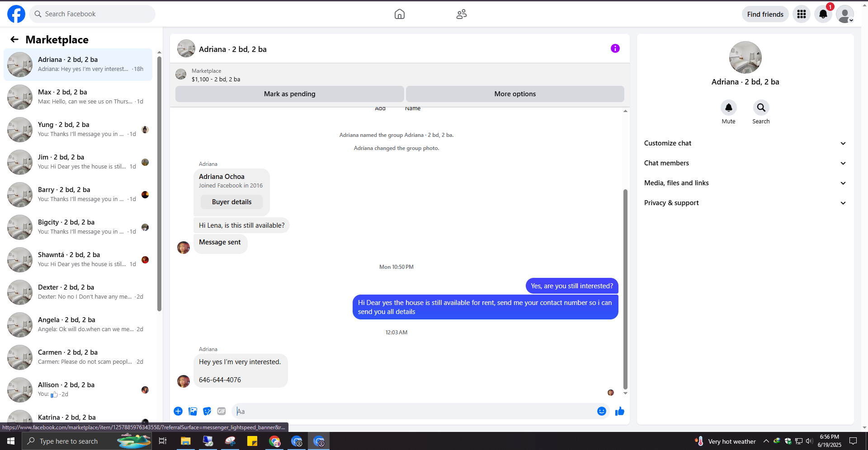Viewport: 868px width, 450px height.
Task: Expand Customize chat section
Action: [745, 143]
